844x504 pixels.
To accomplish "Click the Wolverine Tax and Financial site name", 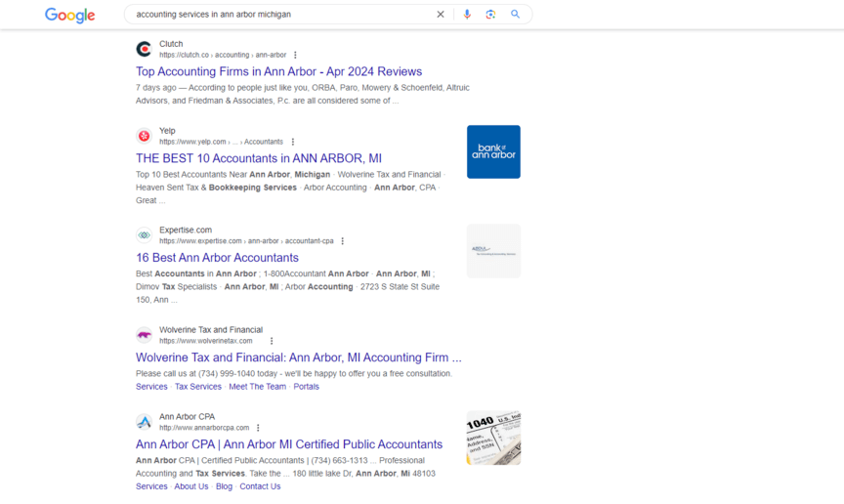I will (x=211, y=329).
